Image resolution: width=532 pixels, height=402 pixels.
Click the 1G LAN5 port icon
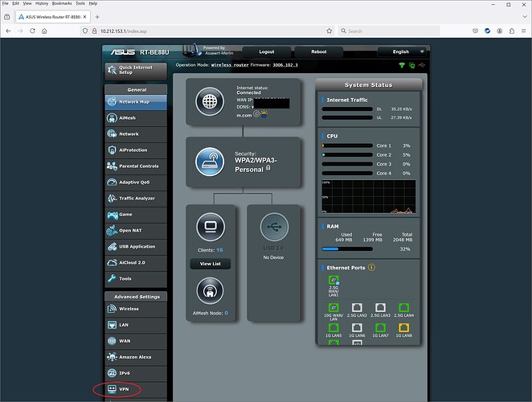coord(334,328)
